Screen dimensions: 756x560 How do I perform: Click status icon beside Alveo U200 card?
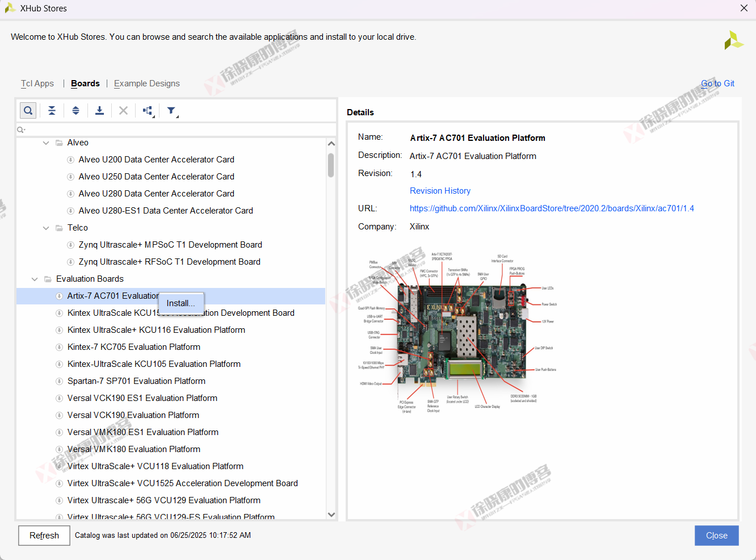[x=71, y=160]
